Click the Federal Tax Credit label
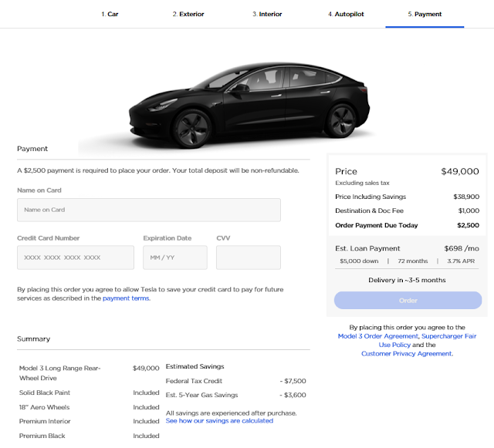Viewport: 494px width, 448px height. pos(194,381)
